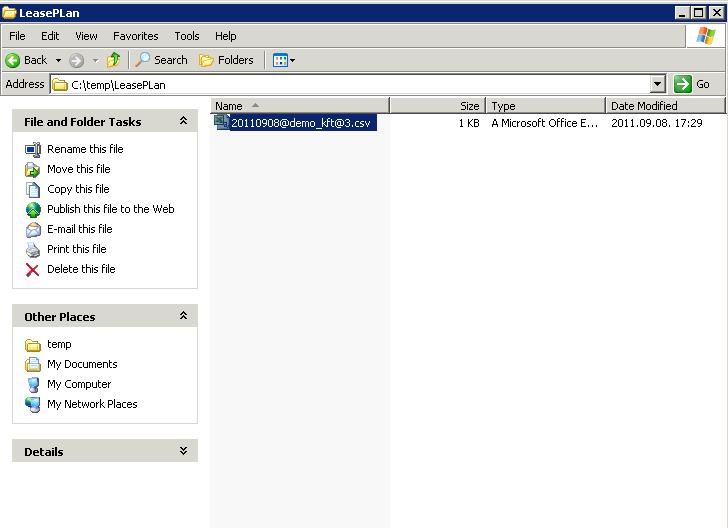Click the LeasePLan title bar folder icon

9,13
